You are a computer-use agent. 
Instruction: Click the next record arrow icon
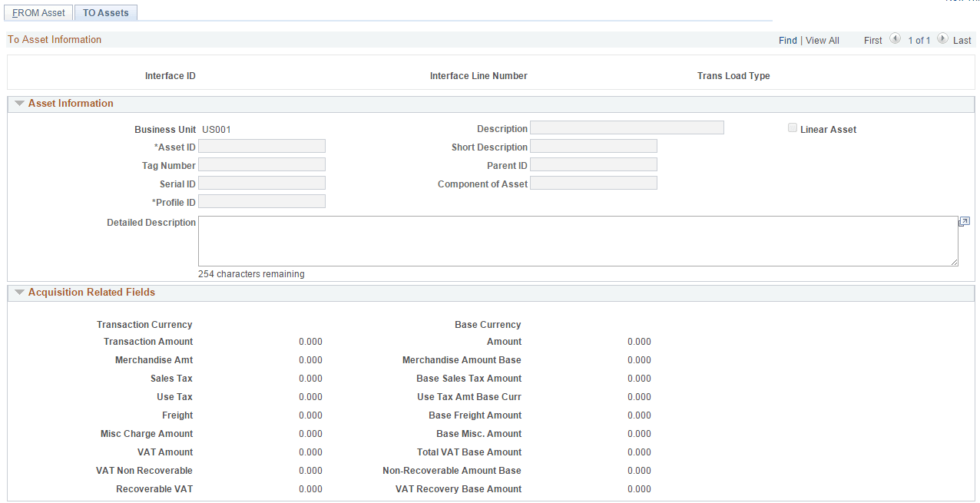click(x=943, y=39)
